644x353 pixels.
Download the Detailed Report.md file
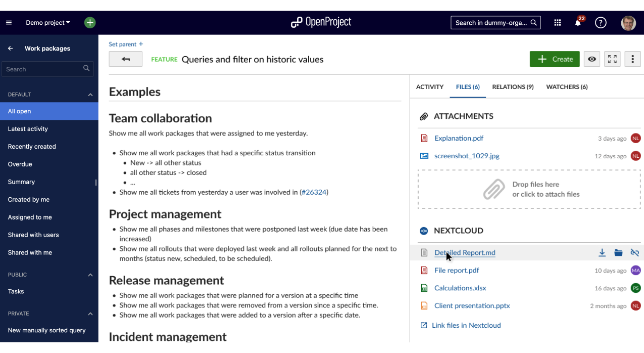pos(602,253)
